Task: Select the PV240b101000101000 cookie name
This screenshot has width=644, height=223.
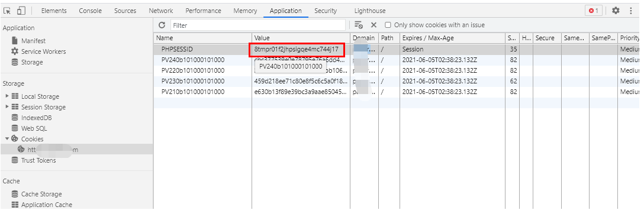Action: pyautogui.click(x=193, y=60)
